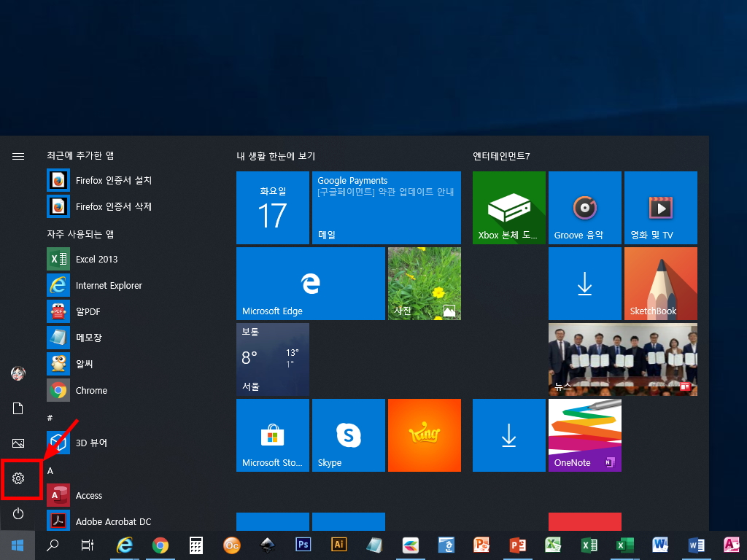Launch 알씨 from the app list
The height and width of the screenshot is (560, 747).
coord(71,364)
